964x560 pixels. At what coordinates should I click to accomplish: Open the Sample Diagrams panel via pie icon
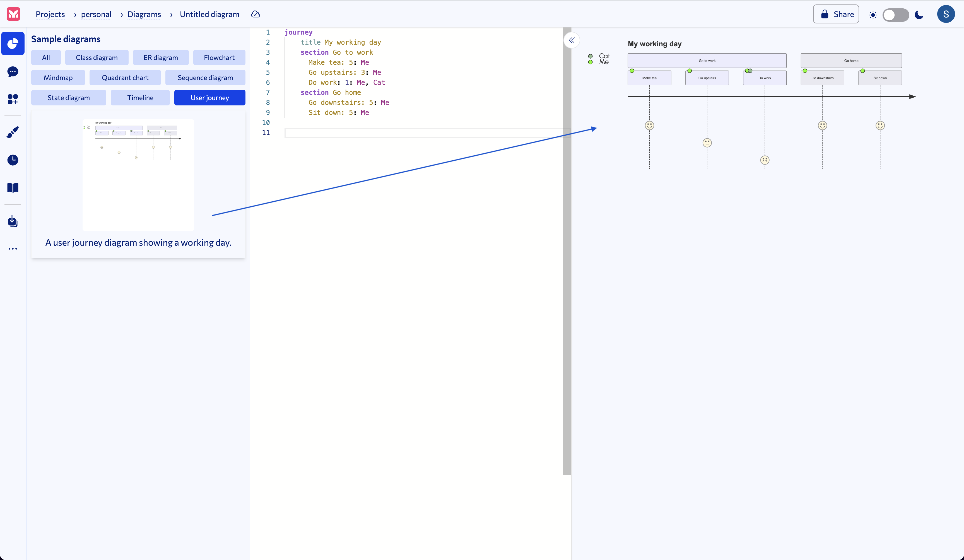click(13, 43)
